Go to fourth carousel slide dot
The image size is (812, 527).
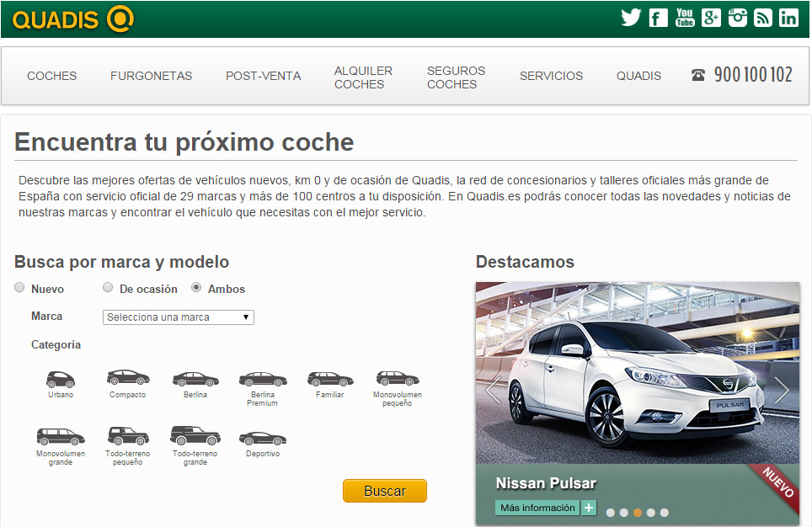(x=651, y=513)
